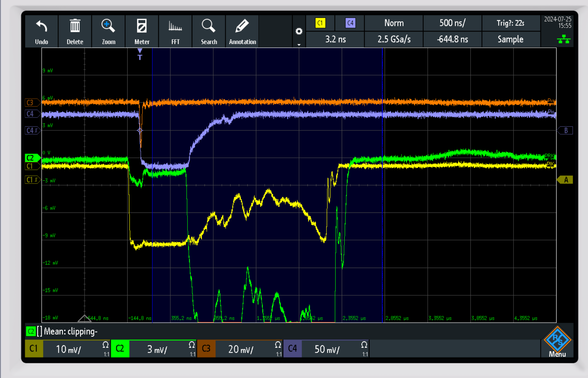Open toolbar settings gear icon
Screen dimensions: 588x378
point(299,31)
